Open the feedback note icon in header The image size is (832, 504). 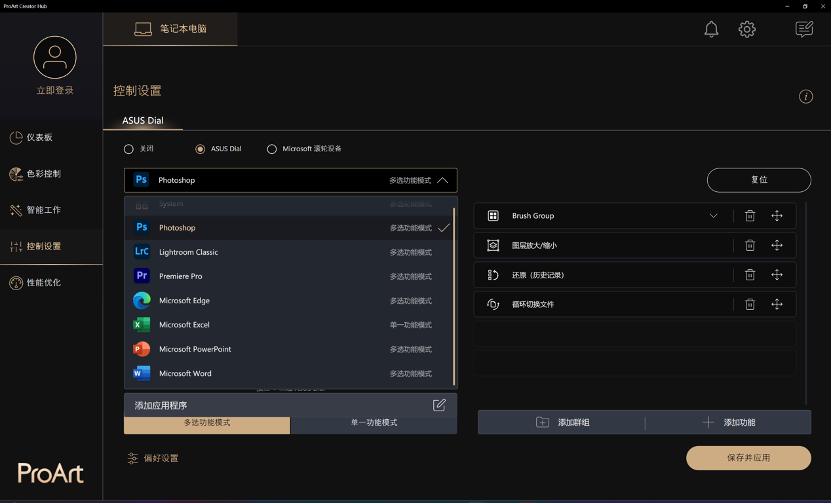[x=804, y=29]
